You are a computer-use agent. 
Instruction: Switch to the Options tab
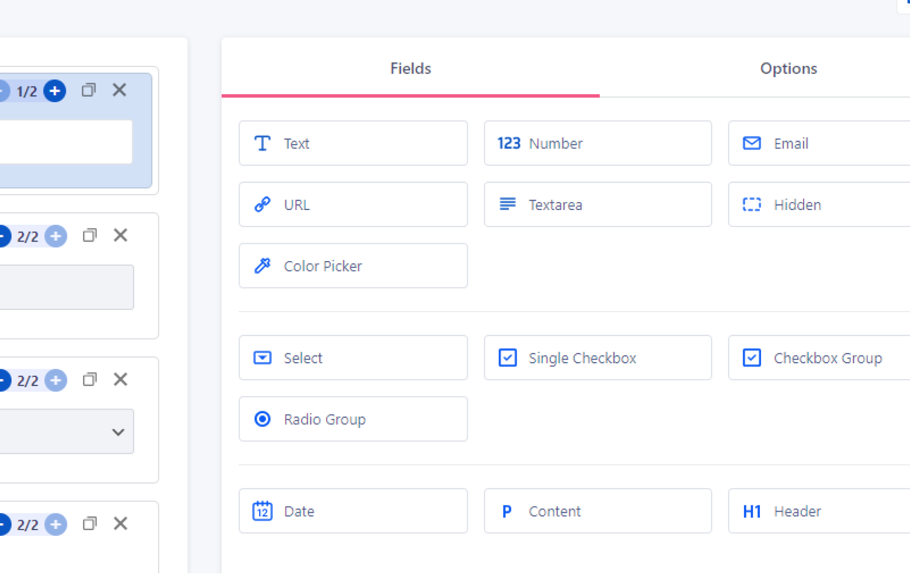[x=788, y=68]
